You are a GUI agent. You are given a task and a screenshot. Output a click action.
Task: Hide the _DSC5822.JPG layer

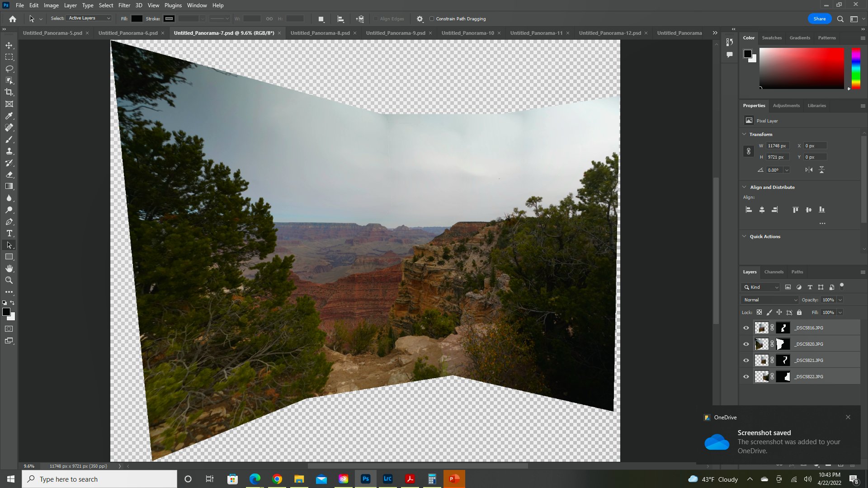pos(746,377)
